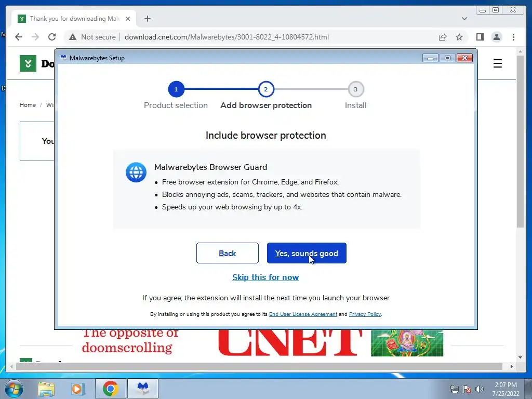Click the horizontal scrollbar left arrow
The height and width of the screenshot is (399, 532).
click(x=11, y=366)
